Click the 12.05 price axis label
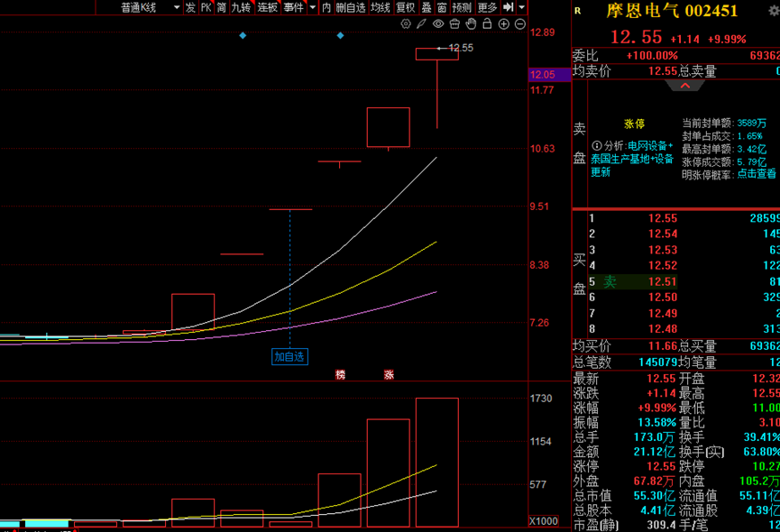This screenshot has width=780, height=532. [549, 75]
